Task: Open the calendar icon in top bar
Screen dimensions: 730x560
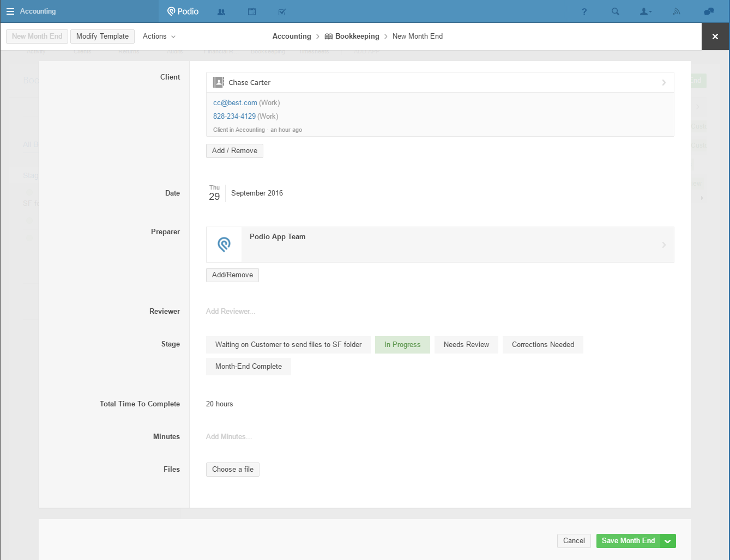Action: [x=252, y=11]
